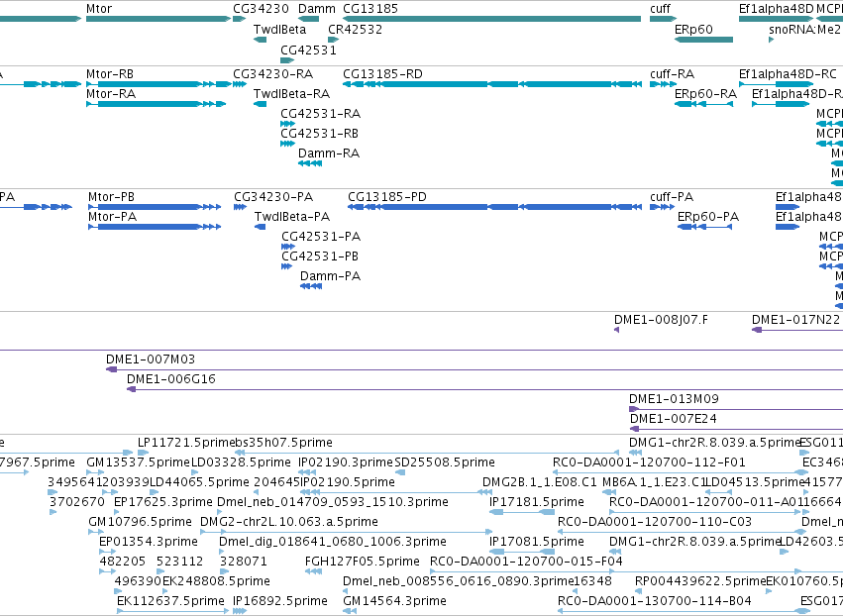Select the cuff-PA protein label
Viewport: 843px width, 616px height.
coord(672,197)
